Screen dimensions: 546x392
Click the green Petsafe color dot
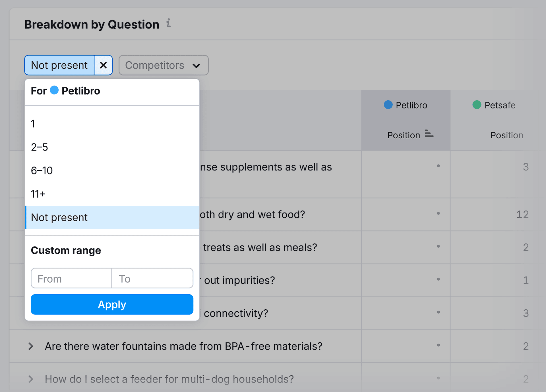(477, 105)
